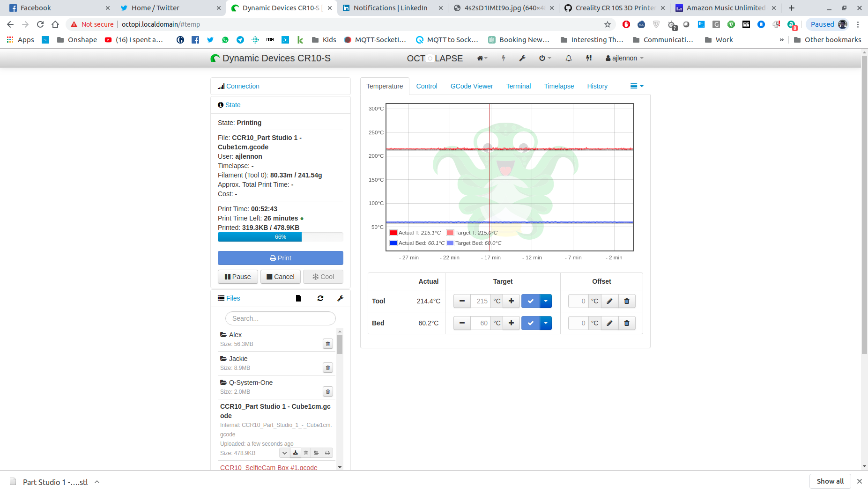Refresh the Files list
Viewport: 868px width, 493px height.
pyautogui.click(x=320, y=298)
